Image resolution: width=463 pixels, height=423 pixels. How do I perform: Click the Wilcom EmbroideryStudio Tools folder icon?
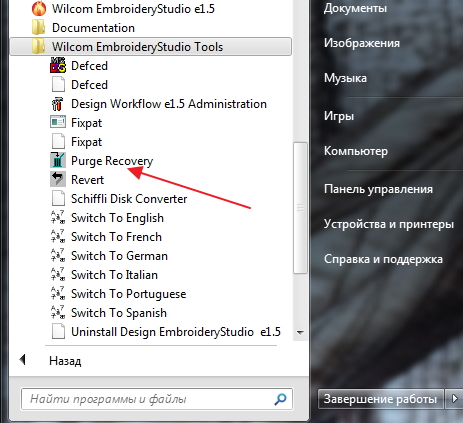point(39,47)
